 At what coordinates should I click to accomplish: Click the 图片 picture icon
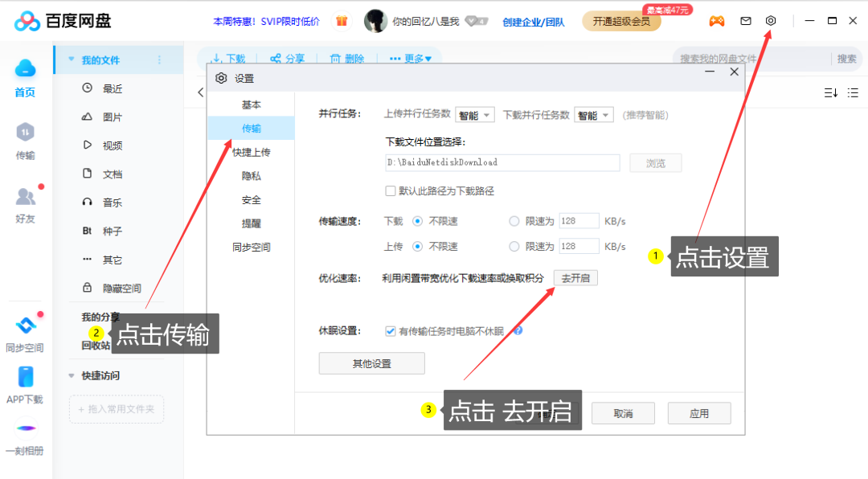point(87,117)
